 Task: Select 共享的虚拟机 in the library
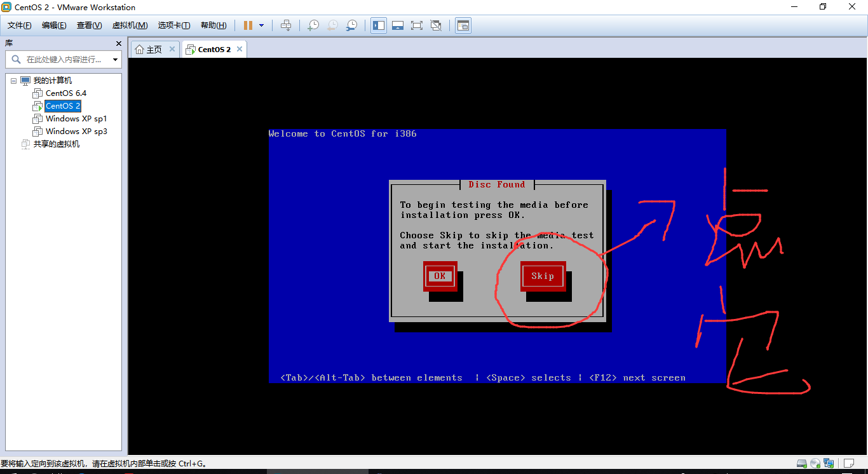[57, 144]
